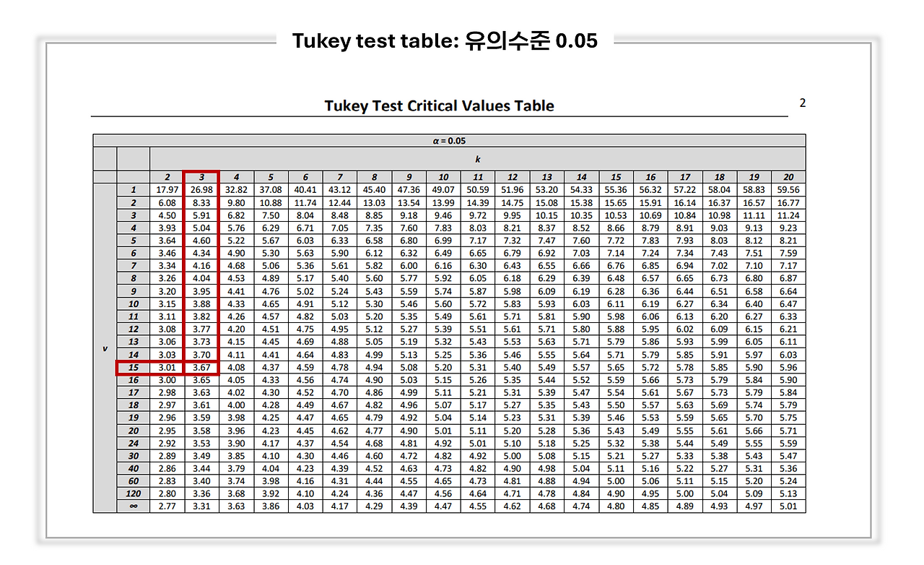Select value 5.71 in row 20
Screen dimensions: 924x565
pyautogui.click(x=788, y=431)
